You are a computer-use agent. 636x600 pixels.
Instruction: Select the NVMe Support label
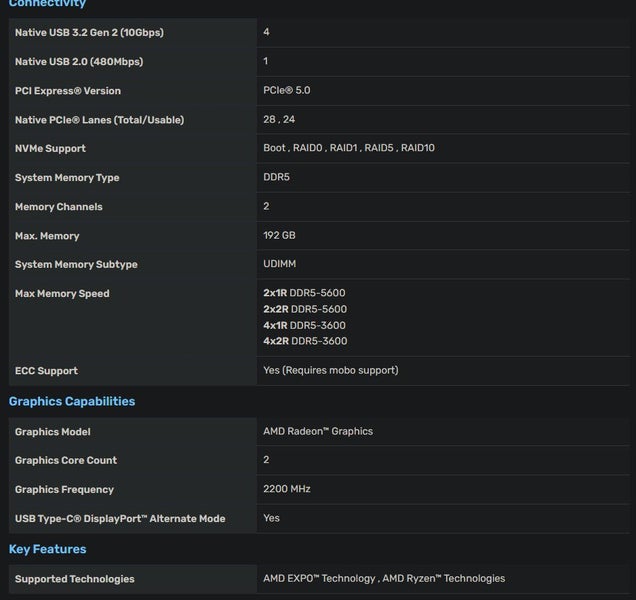tap(50, 148)
